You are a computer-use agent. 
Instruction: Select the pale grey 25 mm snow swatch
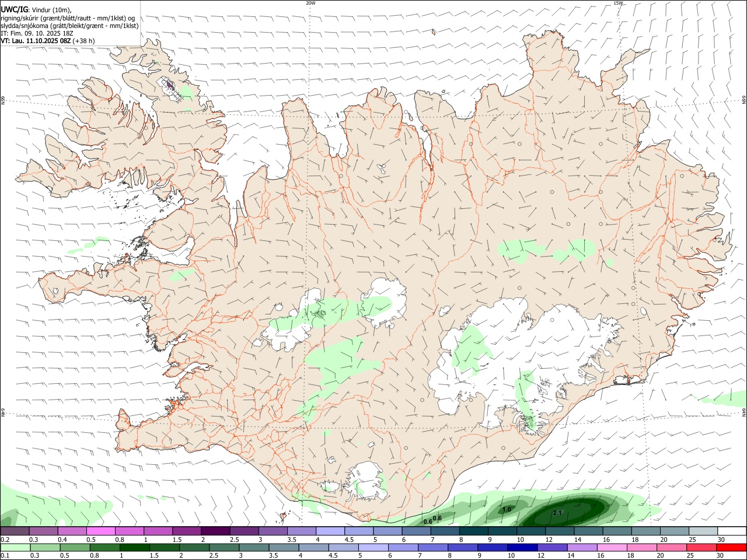coord(704,531)
